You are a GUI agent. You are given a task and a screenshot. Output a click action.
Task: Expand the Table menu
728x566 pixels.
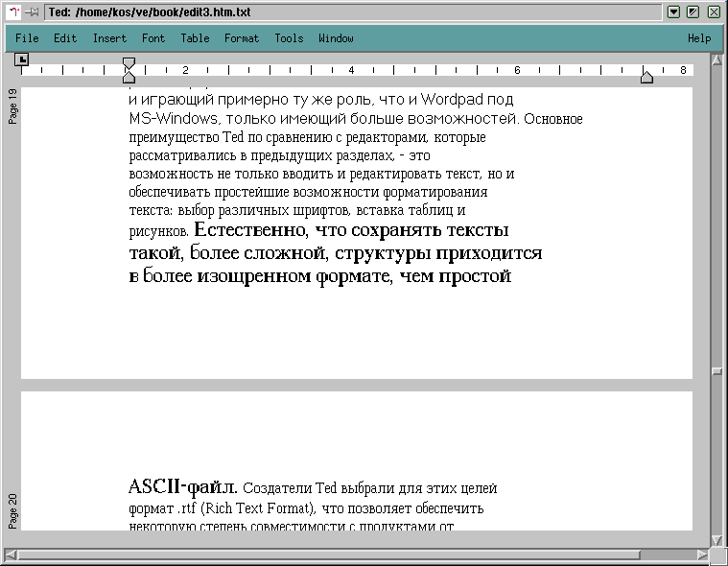195,38
